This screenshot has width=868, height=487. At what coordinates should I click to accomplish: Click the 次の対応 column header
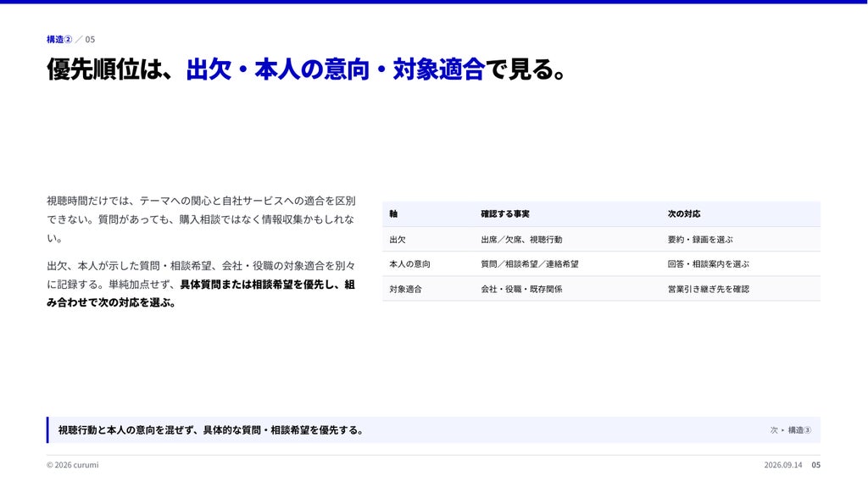[x=684, y=214]
